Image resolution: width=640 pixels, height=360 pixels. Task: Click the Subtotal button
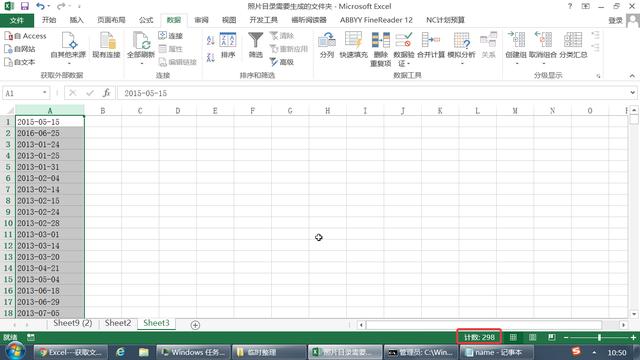point(573,45)
